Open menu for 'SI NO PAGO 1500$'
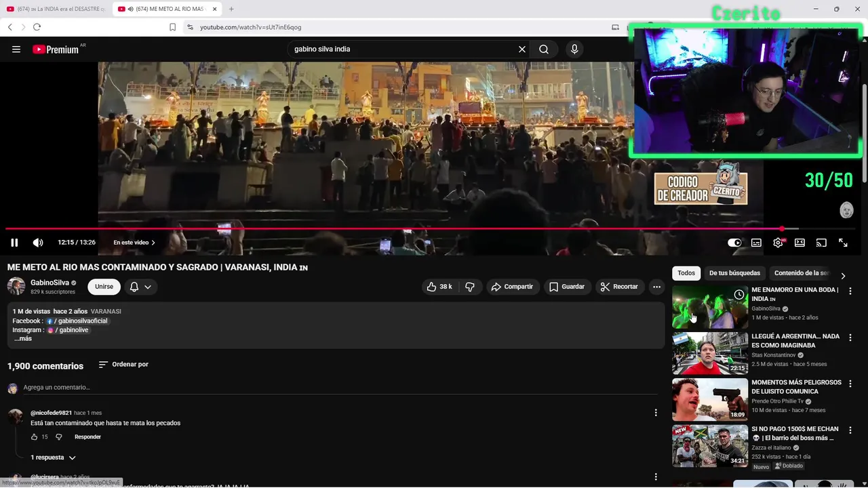868x488 pixels. (x=850, y=430)
